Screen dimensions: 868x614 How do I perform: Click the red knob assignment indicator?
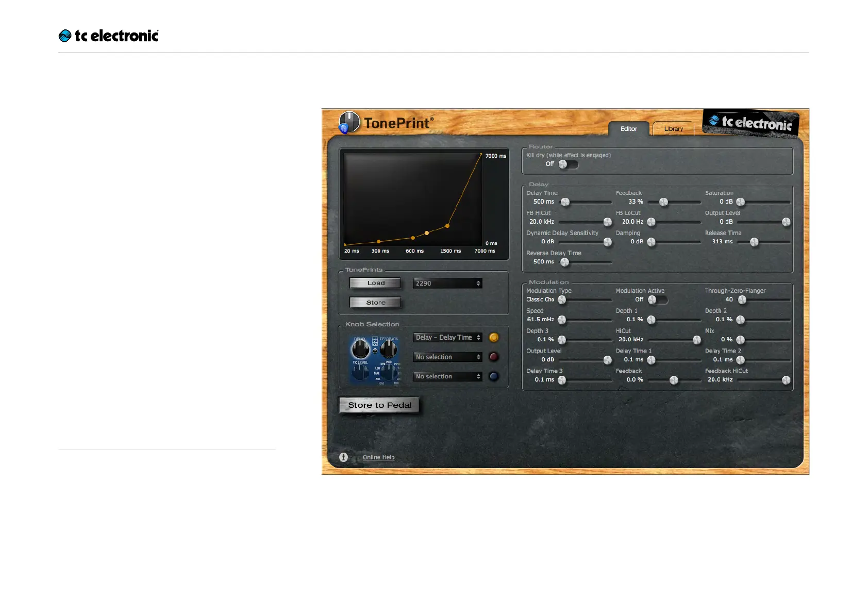pyautogui.click(x=494, y=357)
